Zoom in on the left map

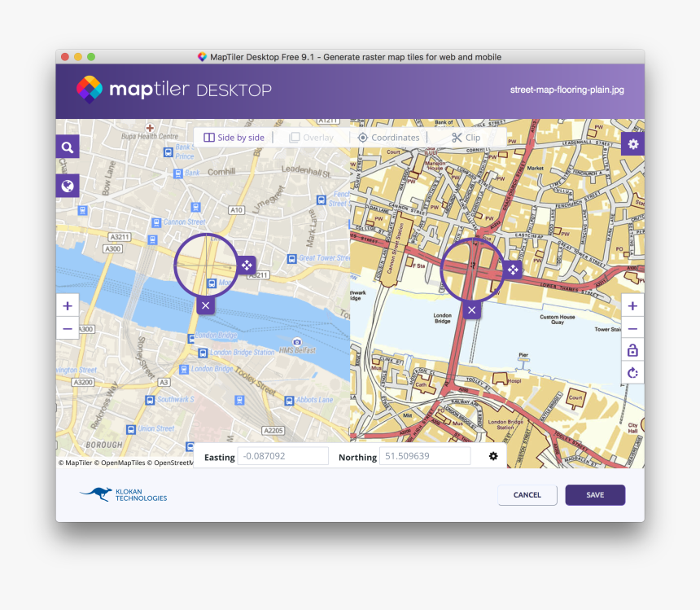(68, 306)
